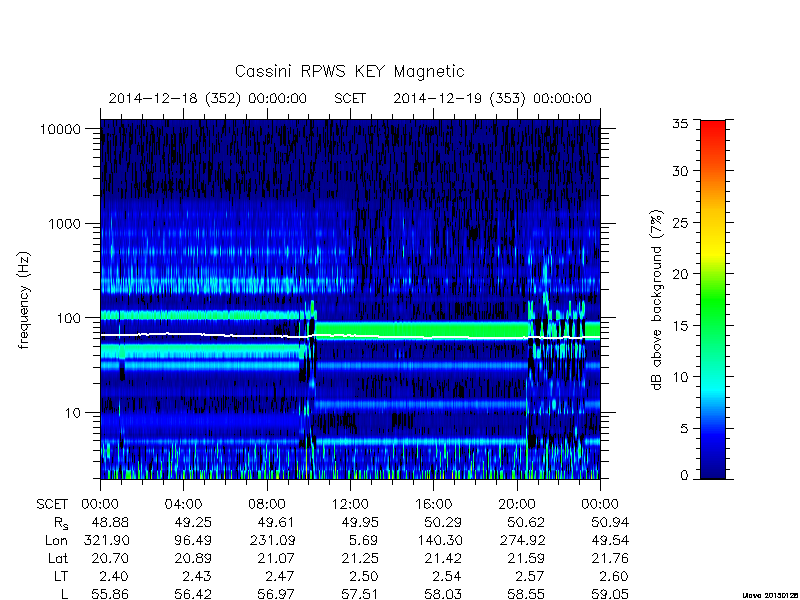Image resolution: width=800 pixels, height=600 pixels.
Task: Click the 20:00 time tick label
Action: [x=517, y=505]
